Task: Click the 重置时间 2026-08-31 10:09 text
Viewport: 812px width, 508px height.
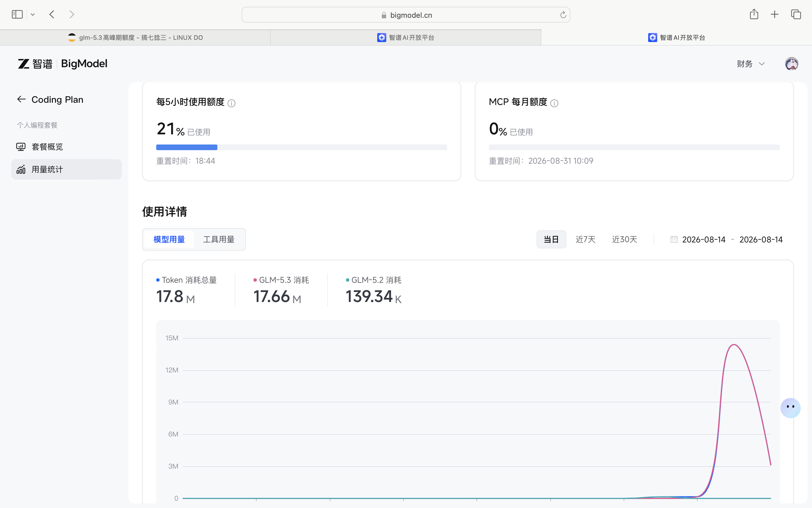Action: coord(541,161)
